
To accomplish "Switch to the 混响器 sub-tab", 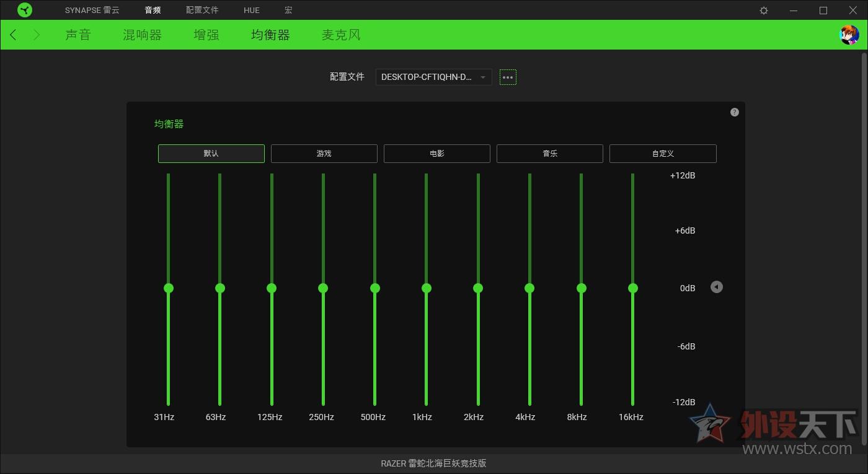I will (x=142, y=35).
